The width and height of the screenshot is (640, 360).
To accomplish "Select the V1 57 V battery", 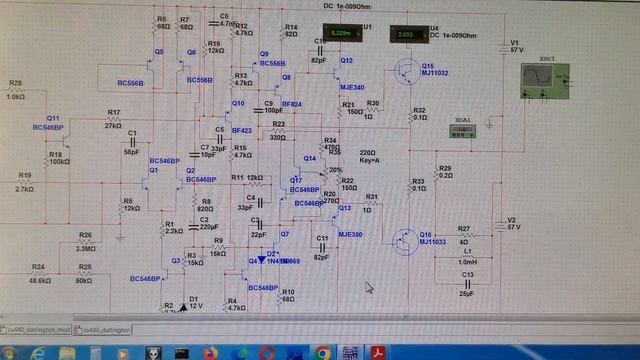I will tap(504, 49).
